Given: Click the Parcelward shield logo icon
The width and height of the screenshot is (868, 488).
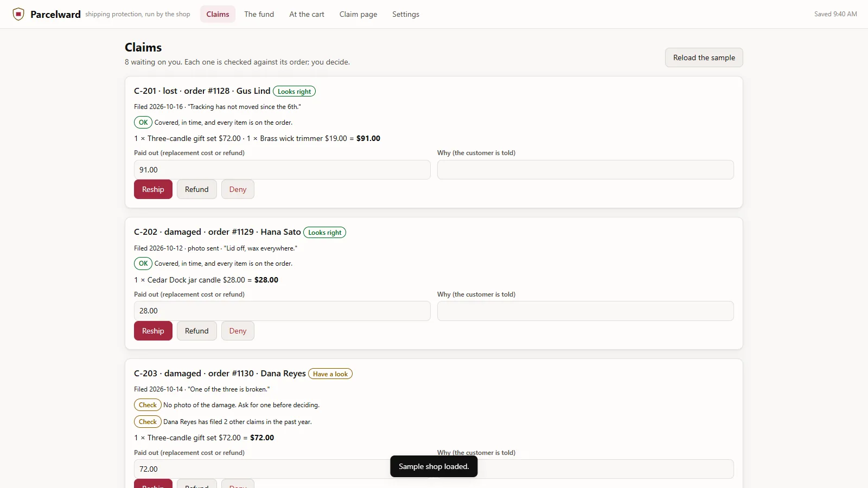Looking at the screenshot, I should tap(18, 14).
